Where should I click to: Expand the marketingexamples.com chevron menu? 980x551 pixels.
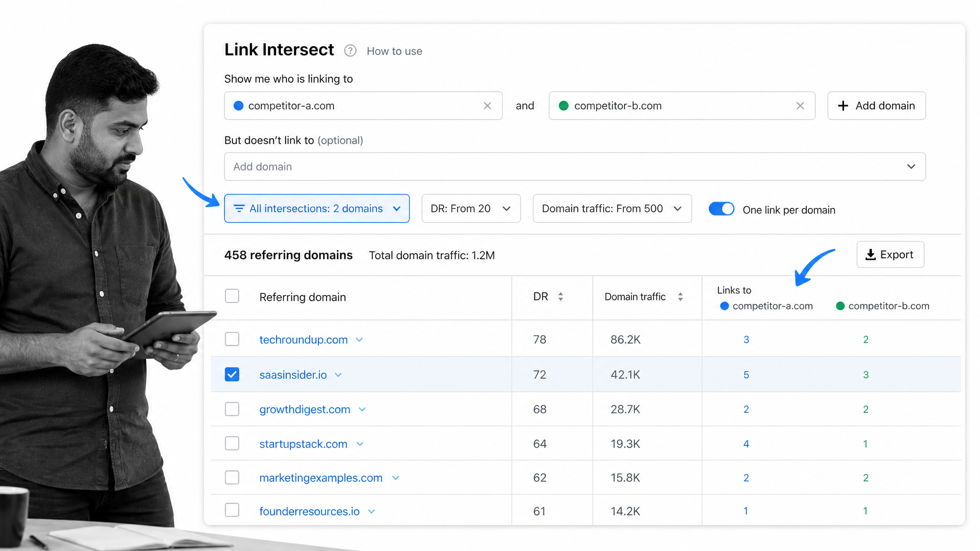coord(395,478)
